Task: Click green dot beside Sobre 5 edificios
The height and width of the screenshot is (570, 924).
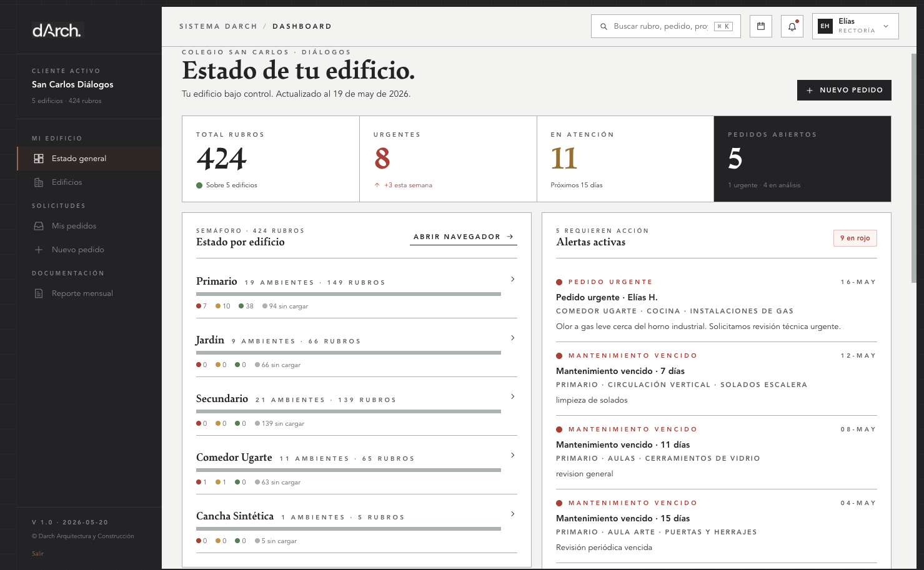Action: pos(199,185)
